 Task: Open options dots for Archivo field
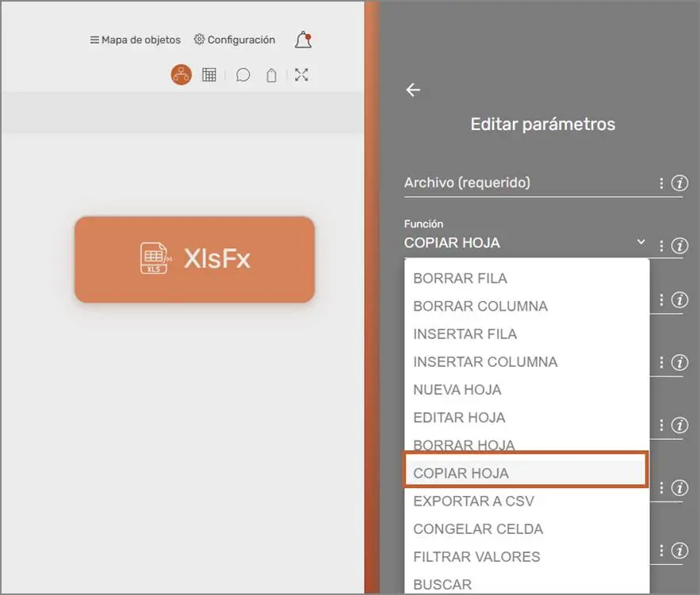(x=661, y=183)
